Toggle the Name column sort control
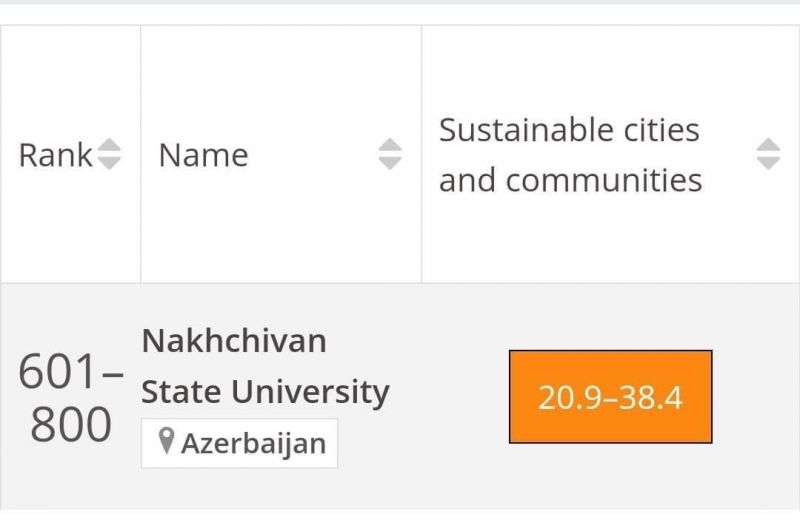 pyautogui.click(x=390, y=154)
